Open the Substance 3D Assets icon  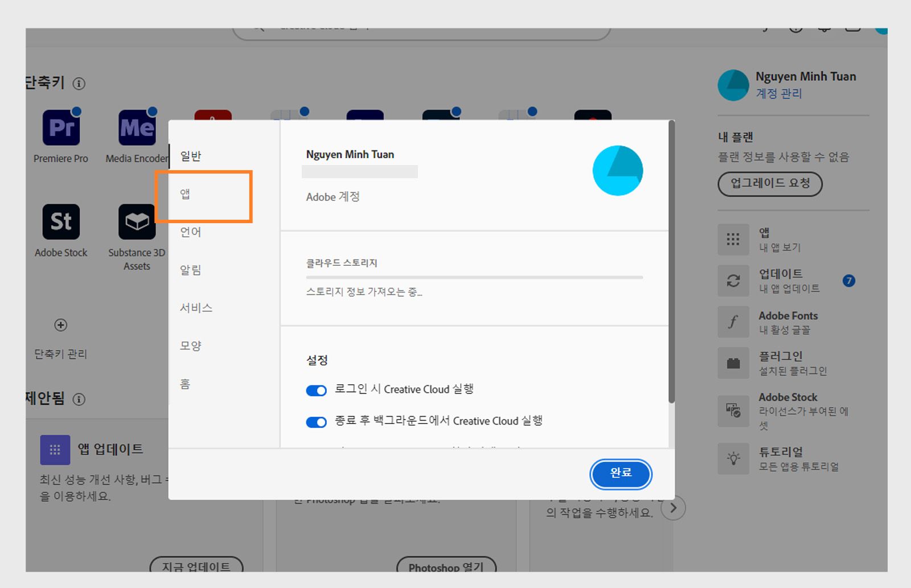(136, 222)
